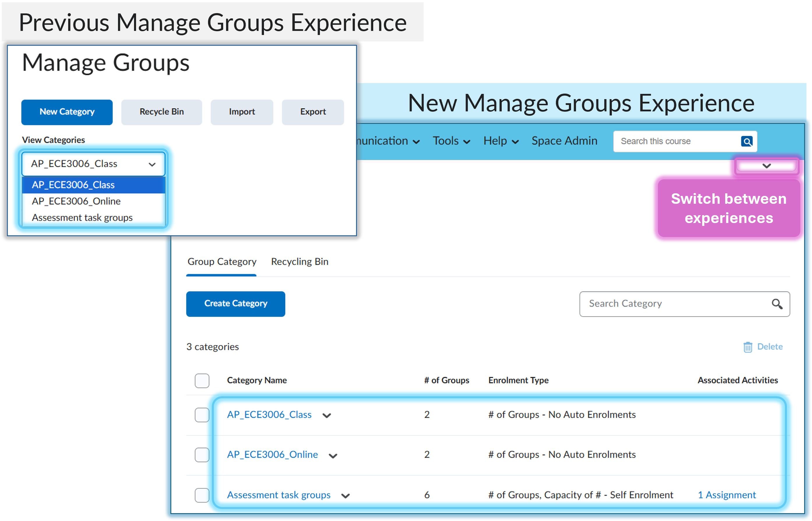
Task: Click the Recycle Bin button
Action: pyautogui.click(x=162, y=112)
